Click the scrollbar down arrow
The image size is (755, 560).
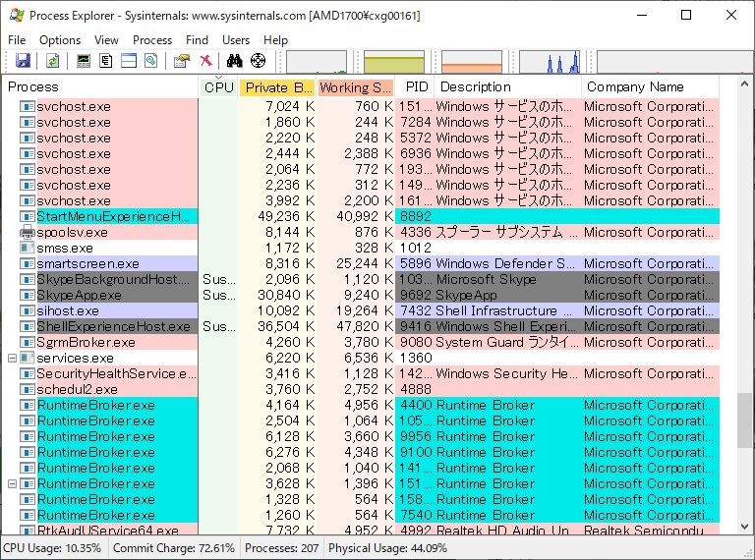tap(744, 526)
